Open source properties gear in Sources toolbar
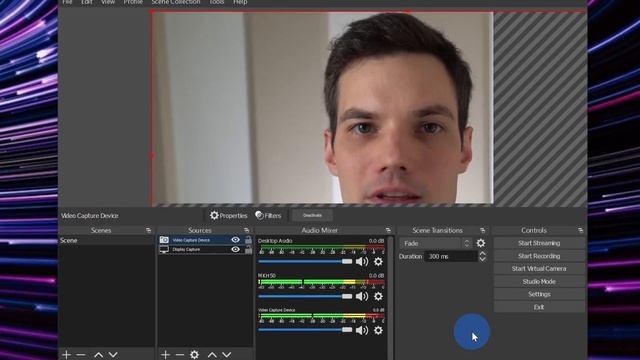Screen dimensions: 640x360 click(x=194, y=355)
